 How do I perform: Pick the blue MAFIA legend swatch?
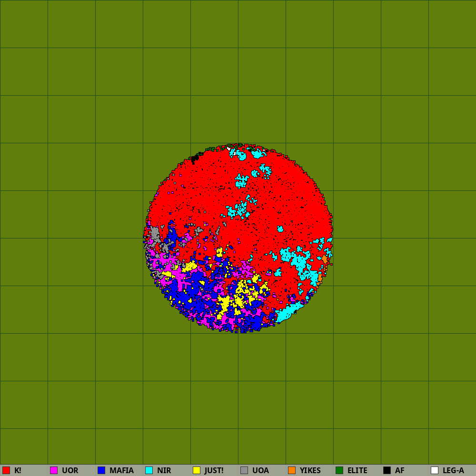101,470
